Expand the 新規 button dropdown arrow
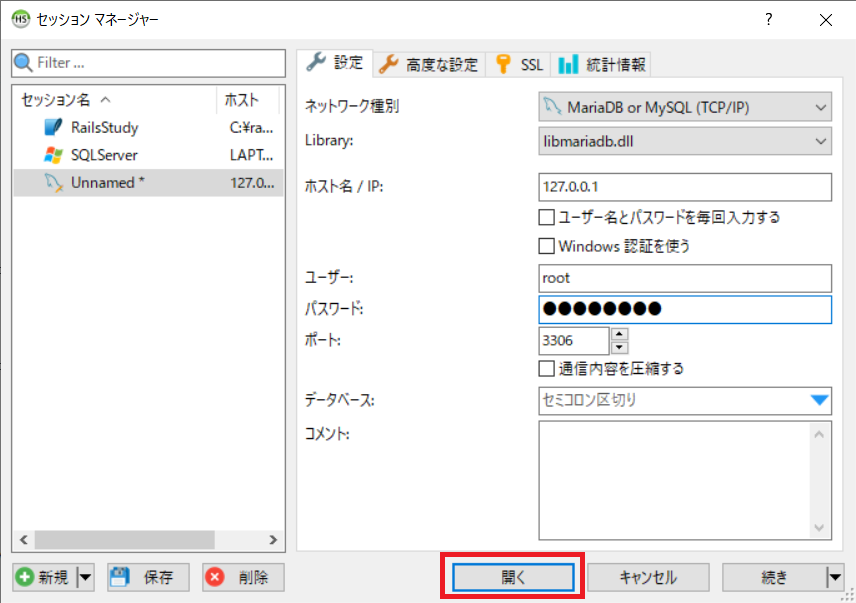The height and width of the screenshot is (603, 856). 85,577
